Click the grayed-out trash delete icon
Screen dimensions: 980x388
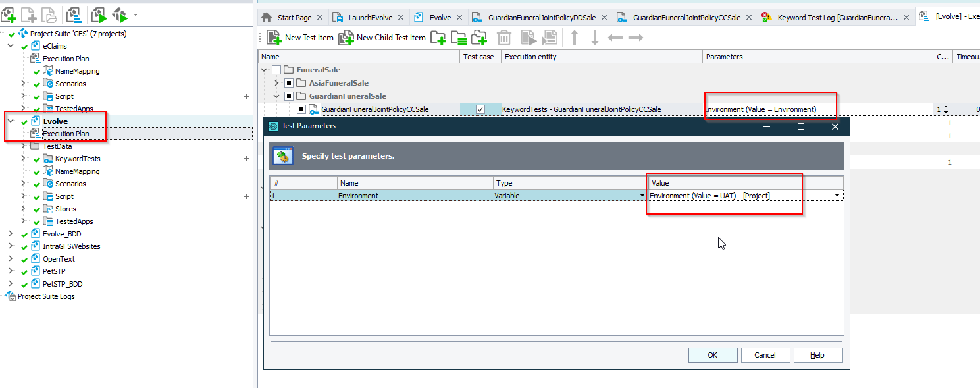tap(504, 38)
